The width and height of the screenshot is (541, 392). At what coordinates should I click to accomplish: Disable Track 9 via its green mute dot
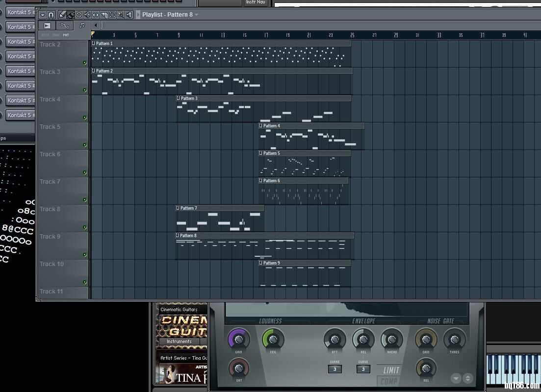[84, 255]
